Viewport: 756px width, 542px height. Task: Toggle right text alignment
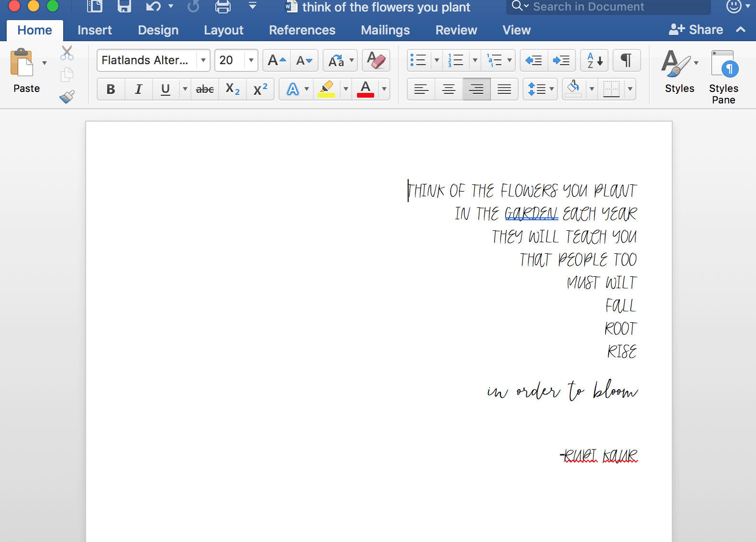tap(477, 89)
